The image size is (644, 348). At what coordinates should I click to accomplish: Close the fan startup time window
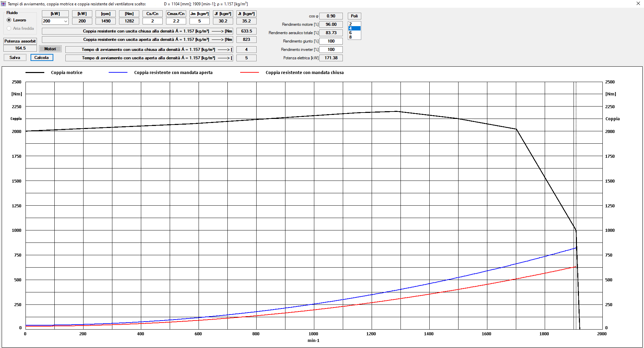(x=638, y=4)
